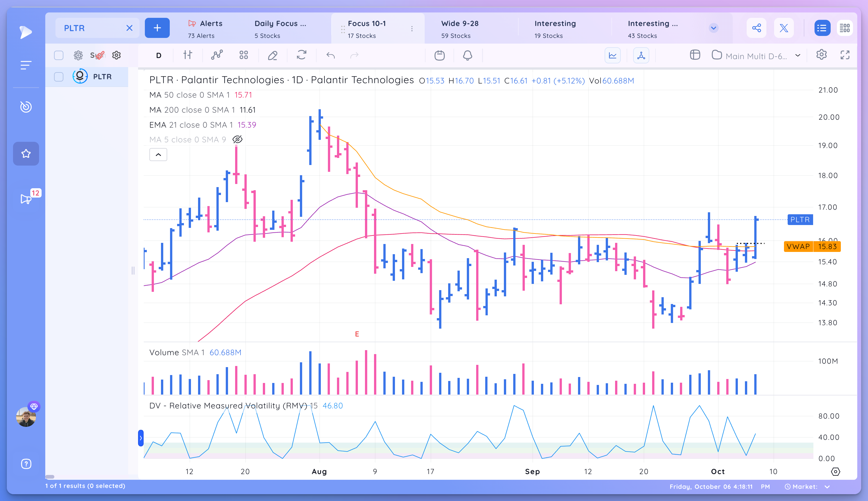Viewport: 868px width, 501px height.
Task: Click the watchlist horizontal scrollbar
Action: tap(50, 477)
